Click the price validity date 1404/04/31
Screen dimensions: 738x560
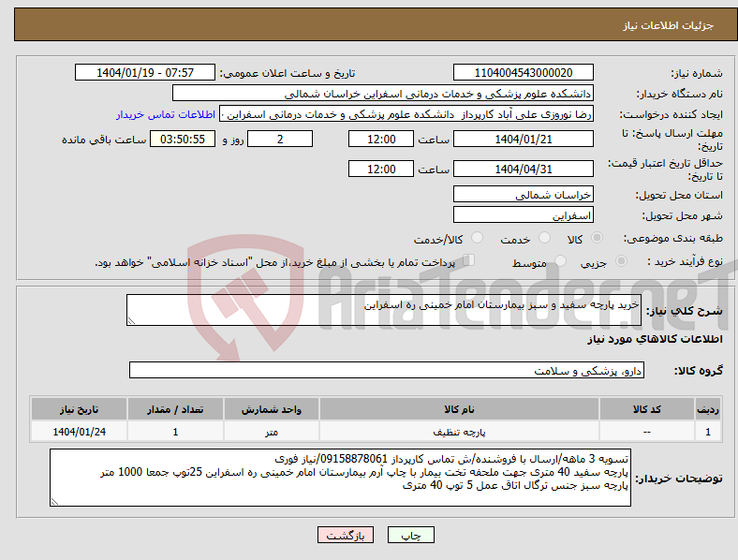(524, 169)
